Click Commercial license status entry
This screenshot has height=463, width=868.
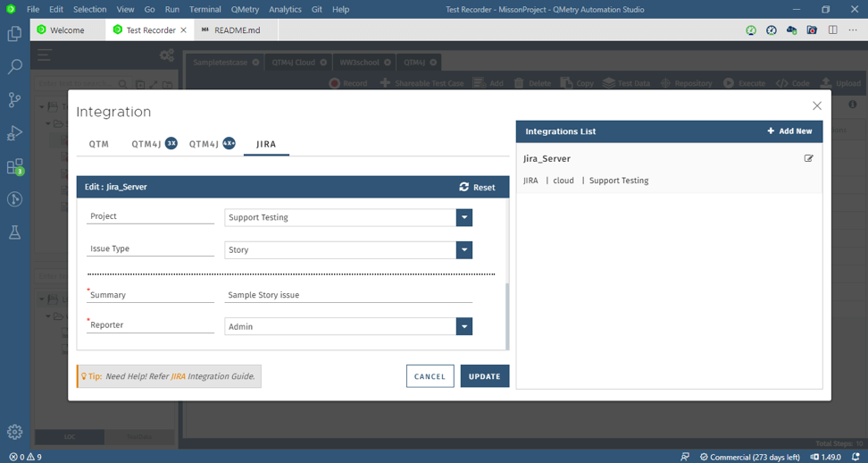click(750, 458)
